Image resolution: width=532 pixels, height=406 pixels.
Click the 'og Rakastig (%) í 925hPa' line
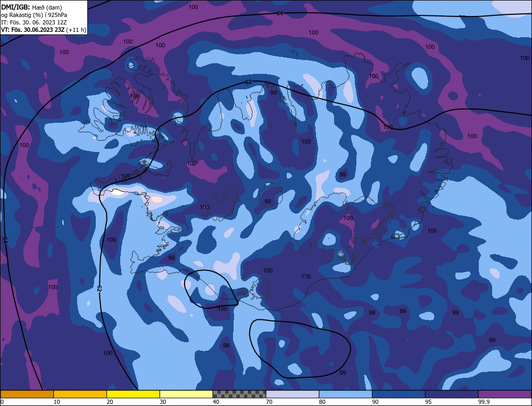[34, 15]
